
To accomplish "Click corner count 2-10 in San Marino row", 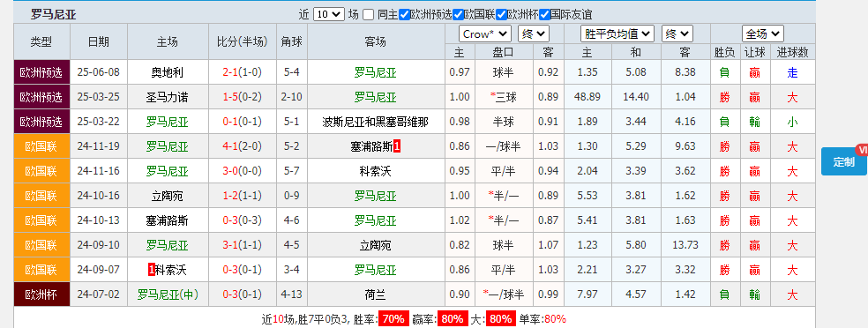I will [292, 97].
